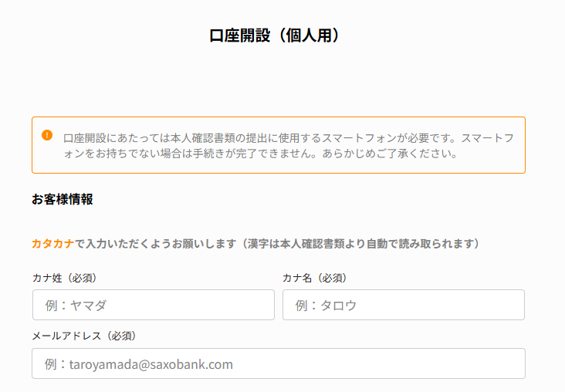Click the 例：ヤマダ placeholder text

pyautogui.click(x=76, y=306)
